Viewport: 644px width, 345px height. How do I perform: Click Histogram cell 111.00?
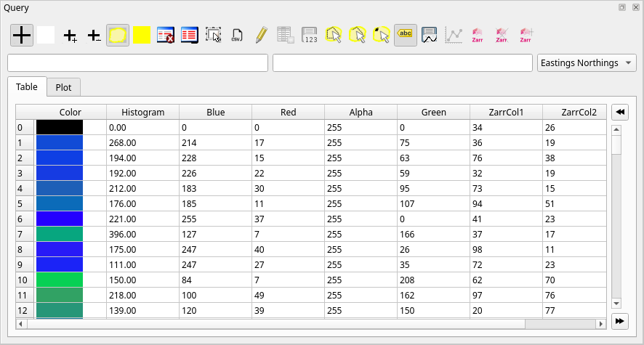(143, 264)
